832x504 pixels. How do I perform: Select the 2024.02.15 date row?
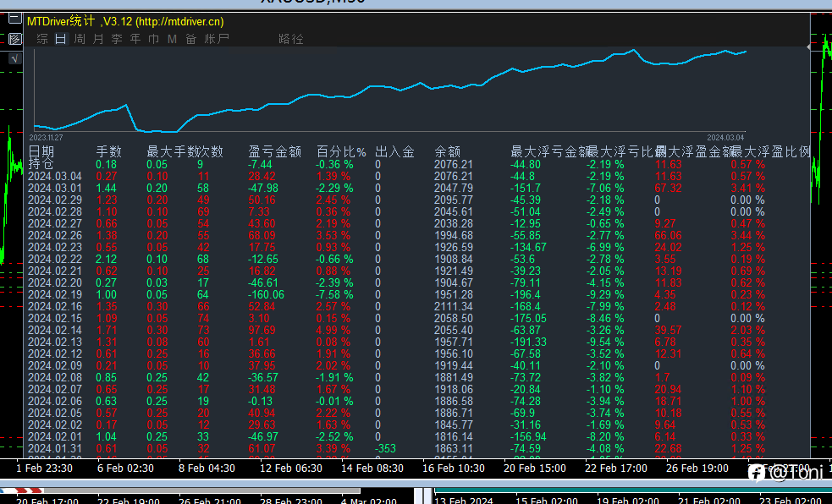pos(55,318)
